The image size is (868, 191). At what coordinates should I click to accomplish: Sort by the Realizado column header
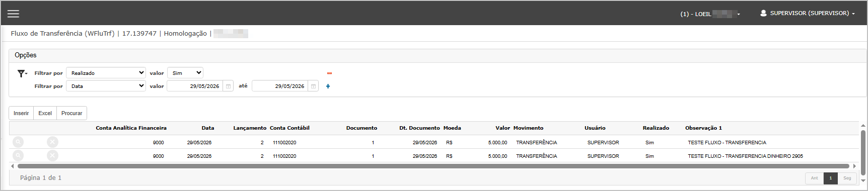click(x=656, y=128)
